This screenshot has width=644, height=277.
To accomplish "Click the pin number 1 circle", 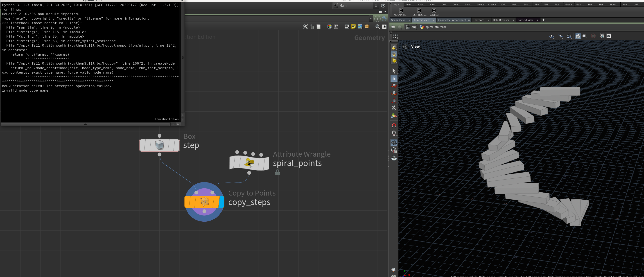I will pos(377,19).
